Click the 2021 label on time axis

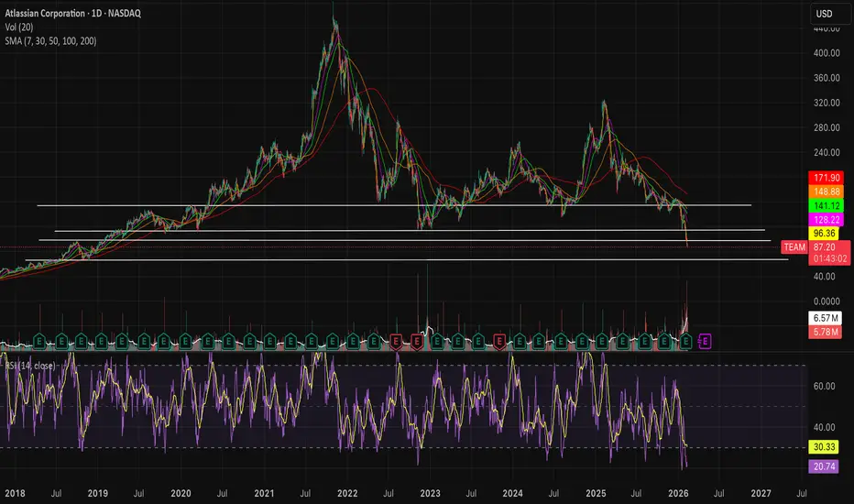pyautogui.click(x=264, y=493)
